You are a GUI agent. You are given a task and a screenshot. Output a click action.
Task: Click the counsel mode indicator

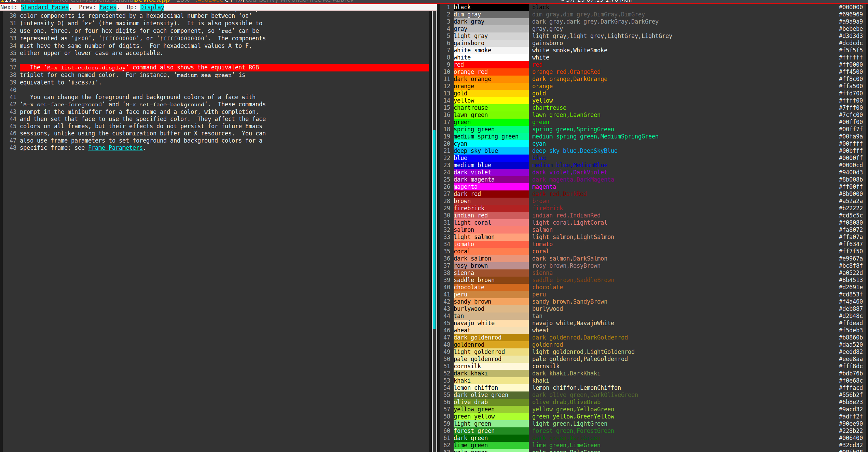(255, 1)
